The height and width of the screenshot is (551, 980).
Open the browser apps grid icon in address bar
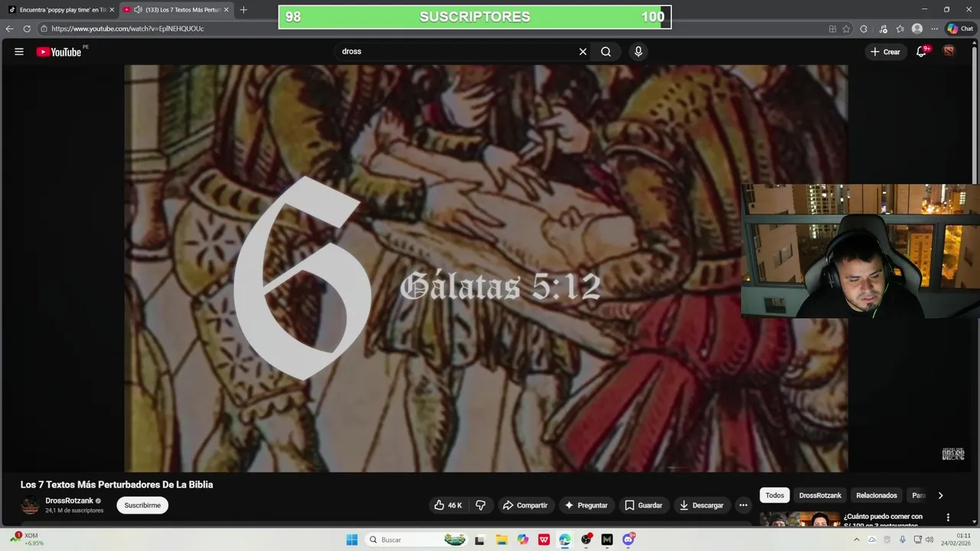[832, 28]
